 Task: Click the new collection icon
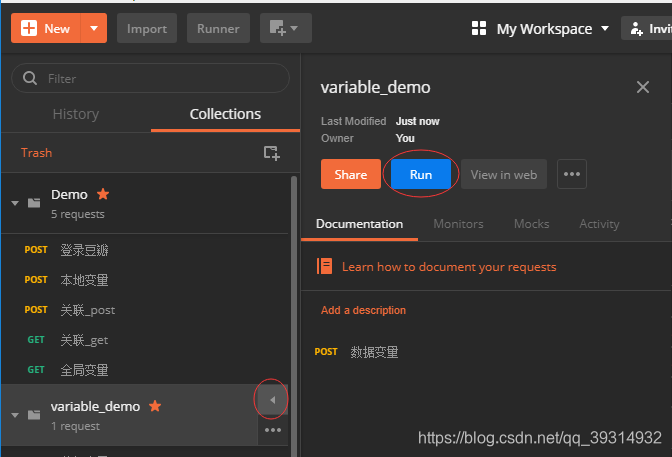click(x=271, y=153)
